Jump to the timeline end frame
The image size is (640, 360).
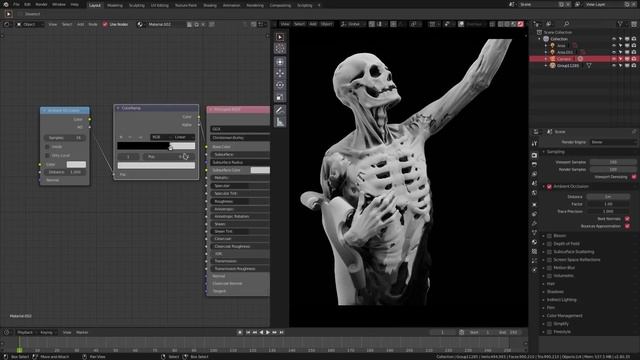click(x=282, y=333)
